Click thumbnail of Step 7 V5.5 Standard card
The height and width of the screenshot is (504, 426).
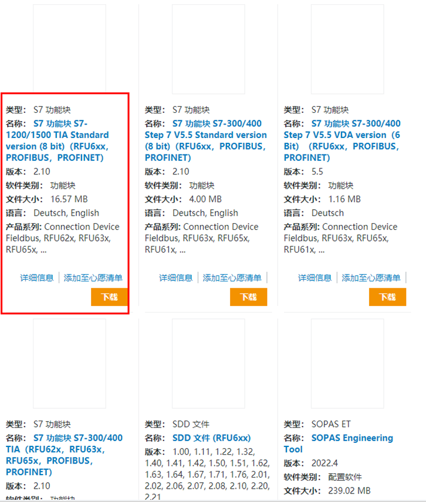(208, 49)
